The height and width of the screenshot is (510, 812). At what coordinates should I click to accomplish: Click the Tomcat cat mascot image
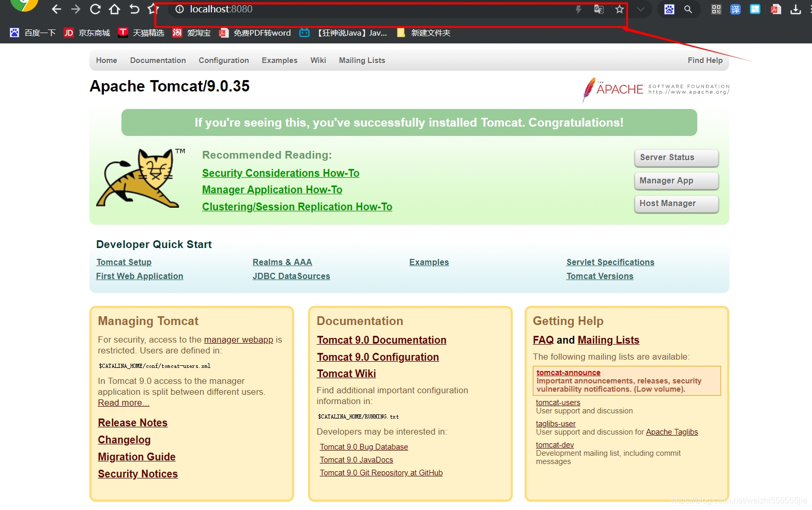(141, 178)
